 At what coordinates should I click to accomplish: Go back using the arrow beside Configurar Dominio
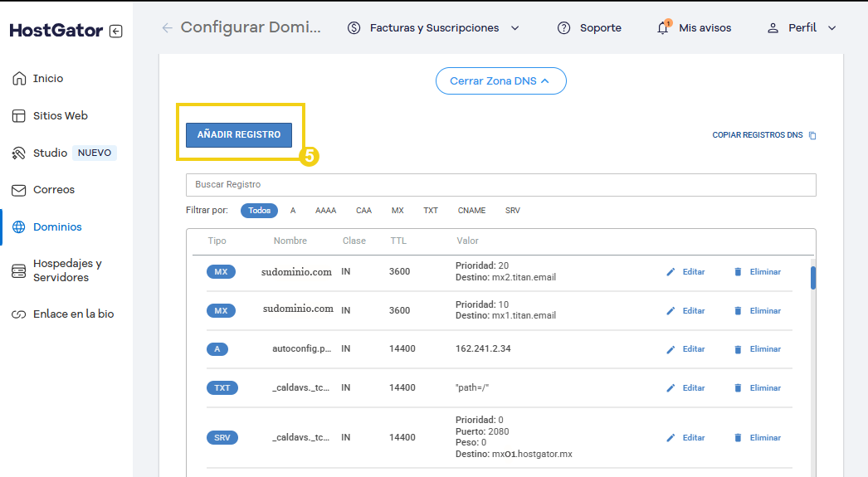167,27
